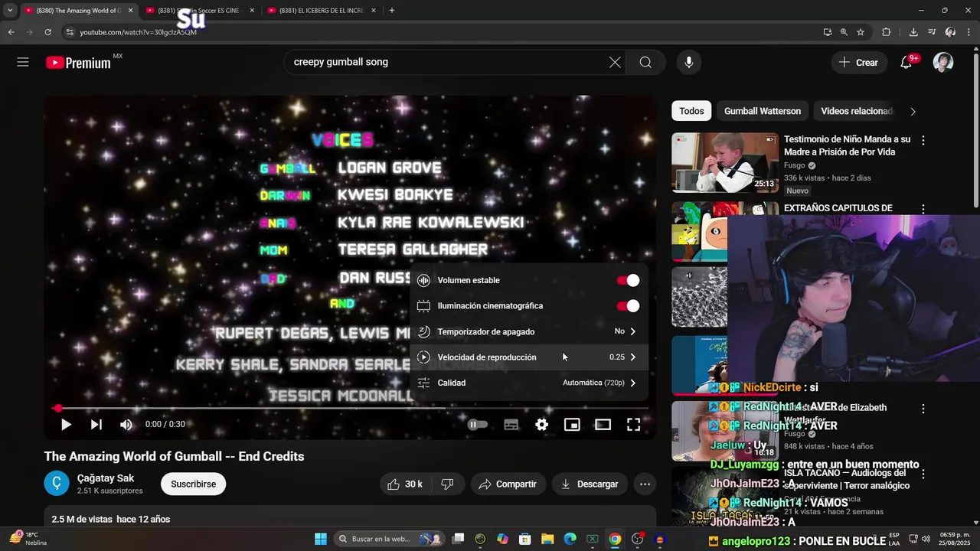Screen dimensions: 980x551
Task: Switch to the miniplayer
Action: (572, 425)
